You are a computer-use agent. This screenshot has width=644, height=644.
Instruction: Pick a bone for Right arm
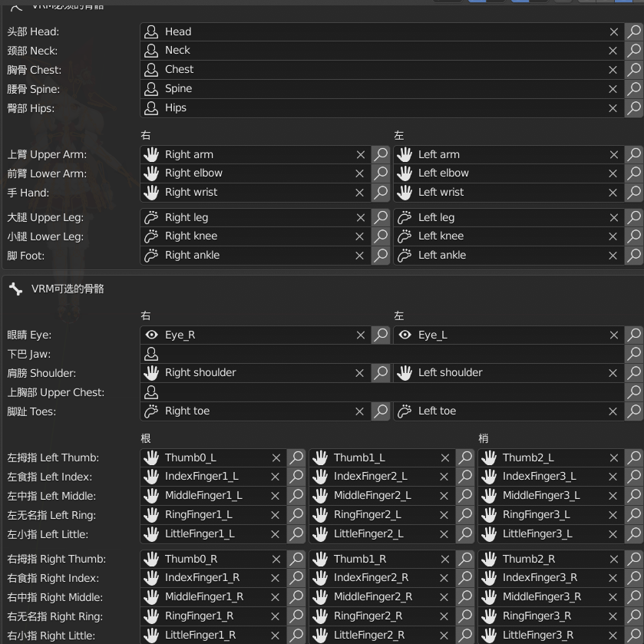tap(381, 154)
